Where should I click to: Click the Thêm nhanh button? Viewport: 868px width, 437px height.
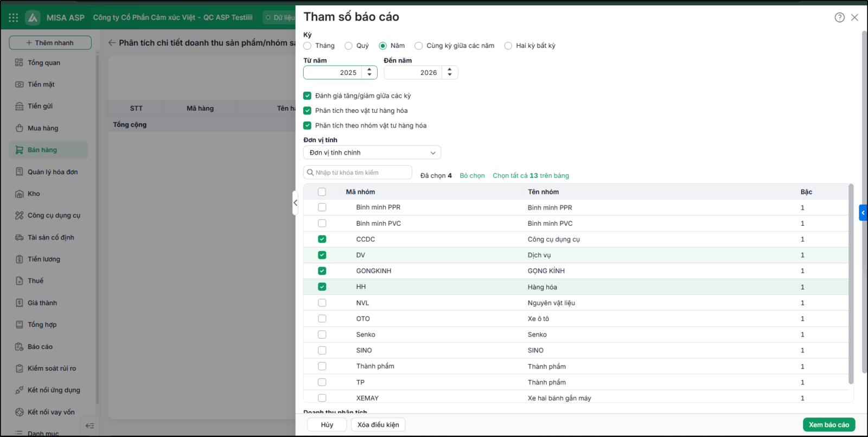click(50, 43)
